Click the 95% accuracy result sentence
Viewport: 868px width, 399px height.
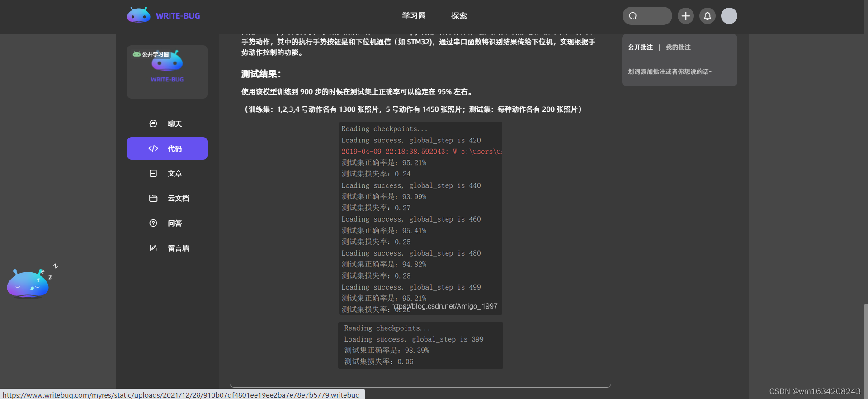(358, 91)
